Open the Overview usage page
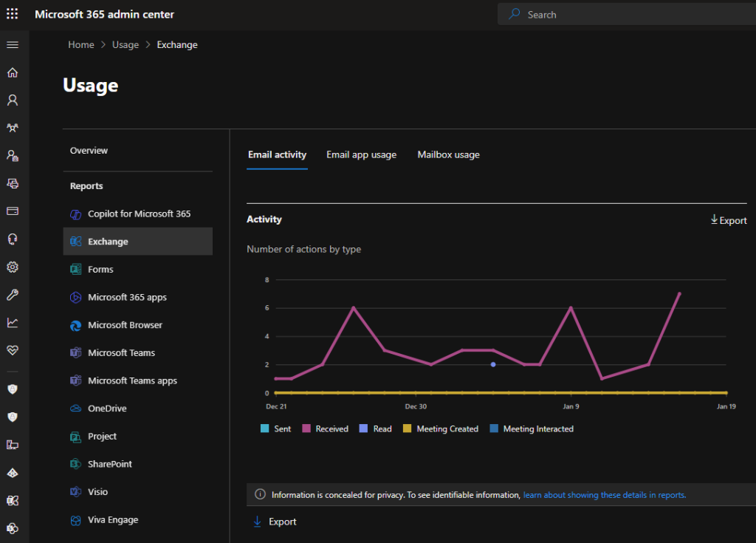756x543 pixels. 89,151
